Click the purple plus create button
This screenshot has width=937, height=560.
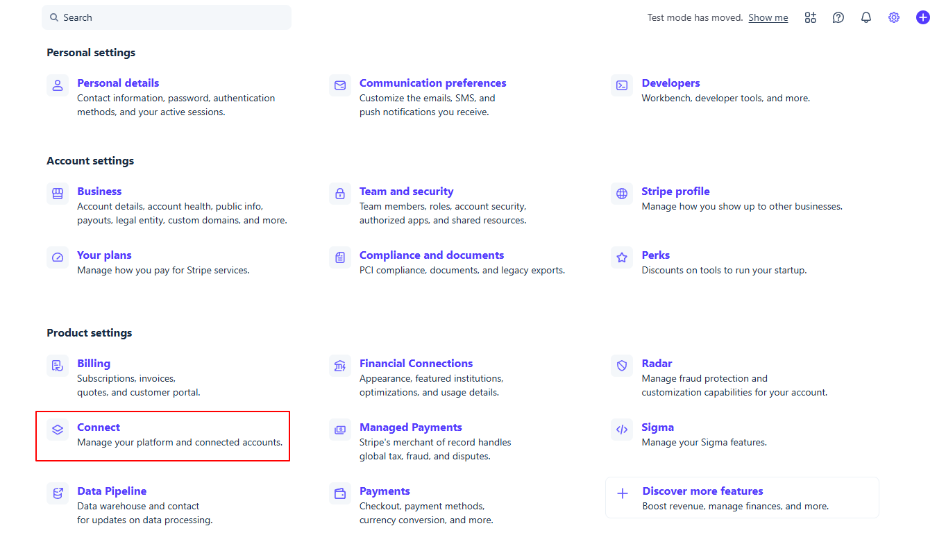click(x=922, y=17)
